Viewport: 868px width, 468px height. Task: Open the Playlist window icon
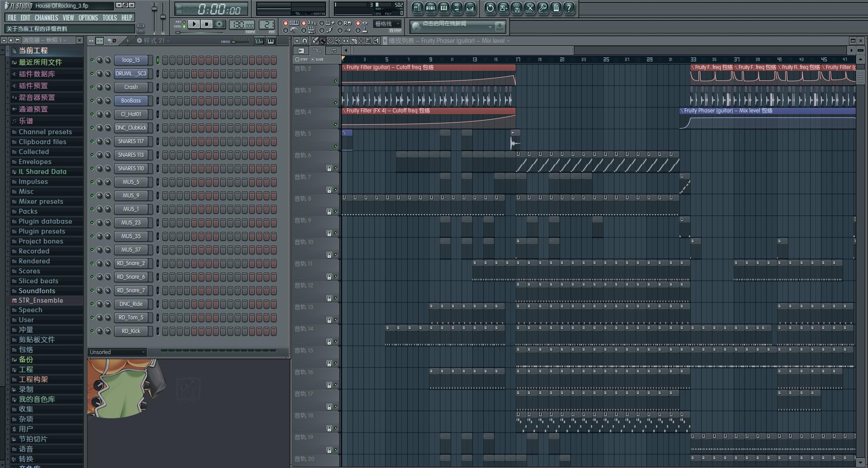pyautogui.click(x=417, y=8)
